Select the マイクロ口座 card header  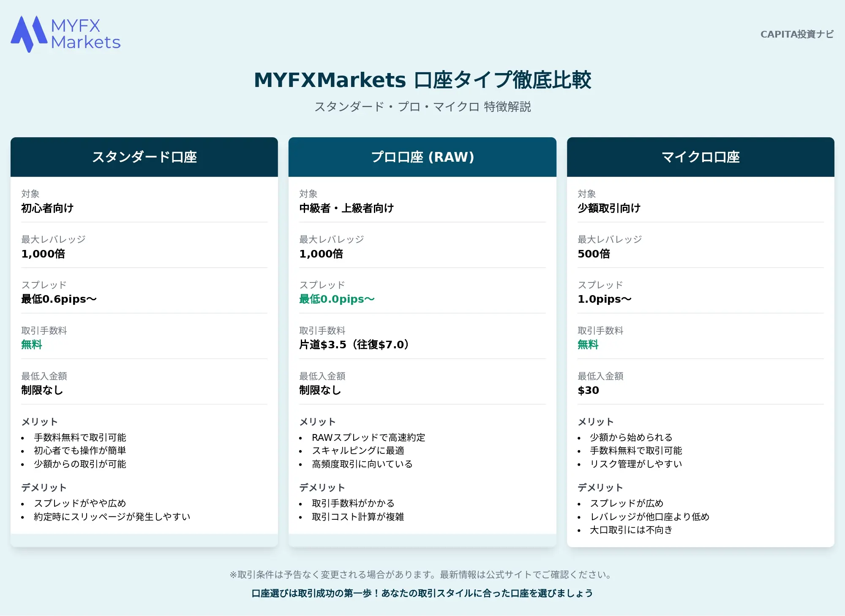click(x=701, y=157)
